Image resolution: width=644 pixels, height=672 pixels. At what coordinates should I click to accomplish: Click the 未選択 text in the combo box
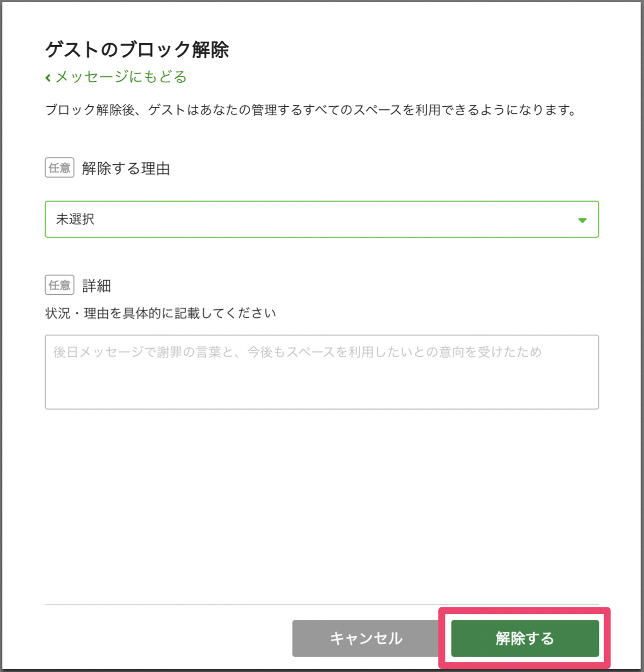(x=75, y=219)
